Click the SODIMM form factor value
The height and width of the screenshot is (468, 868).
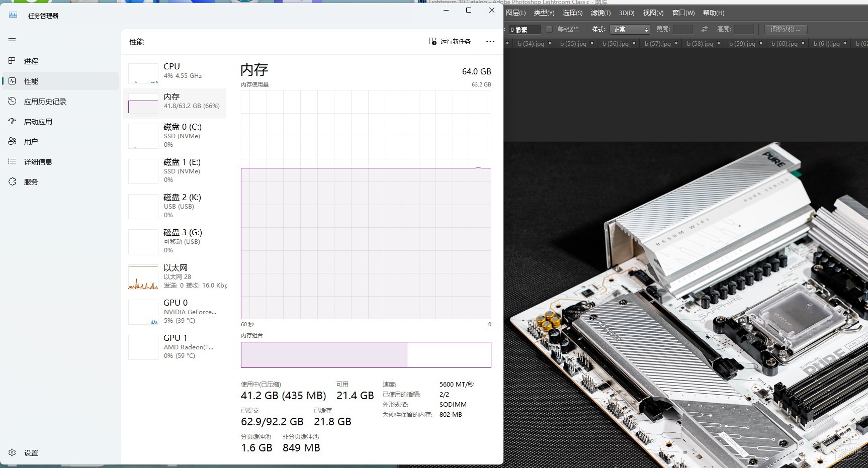(x=453, y=405)
